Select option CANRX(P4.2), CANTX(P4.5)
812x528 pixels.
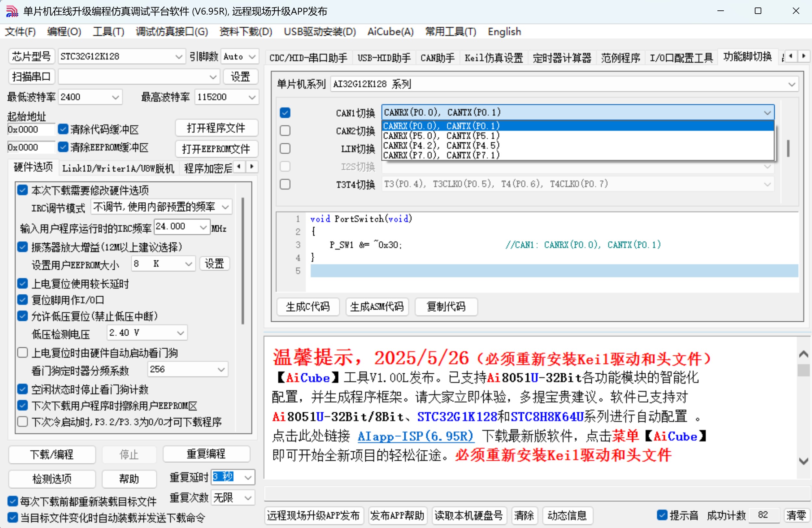[578, 145]
